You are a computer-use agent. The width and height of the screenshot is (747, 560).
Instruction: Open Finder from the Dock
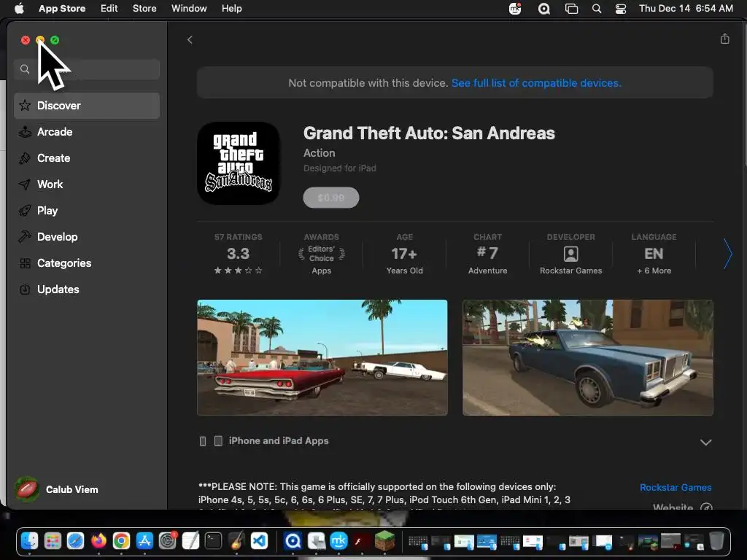[29, 541]
